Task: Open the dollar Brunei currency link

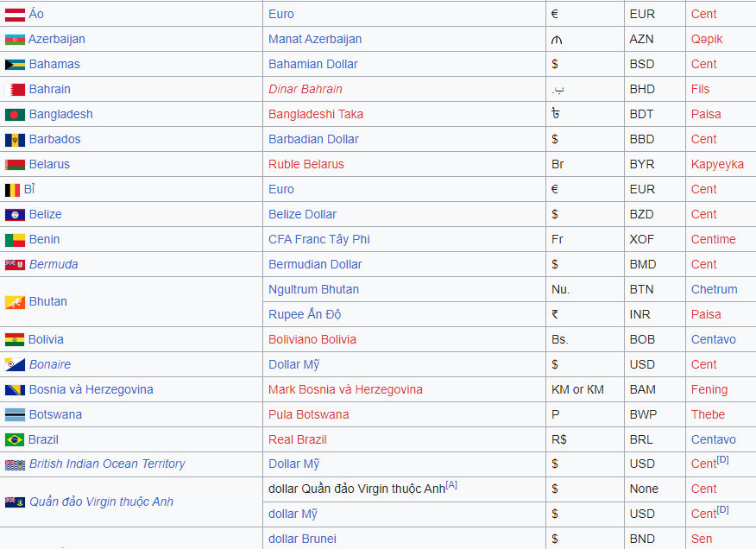Action: (x=302, y=540)
